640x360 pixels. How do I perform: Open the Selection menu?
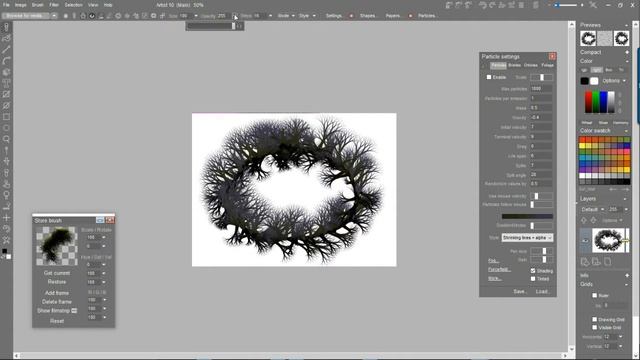pyautogui.click(x=73, y=5)
